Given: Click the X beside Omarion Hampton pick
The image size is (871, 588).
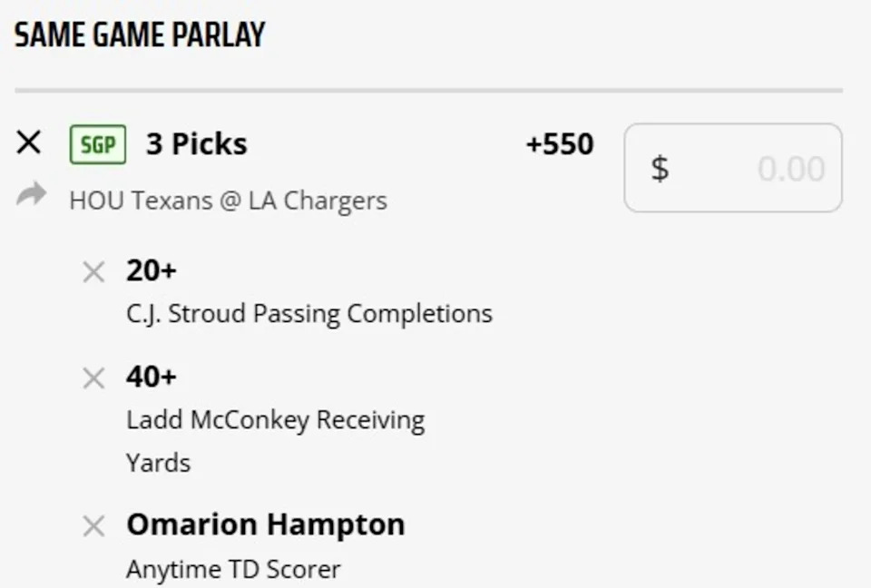Looking at the screenshot, I should pyautogui.click(x=93, y=526).
